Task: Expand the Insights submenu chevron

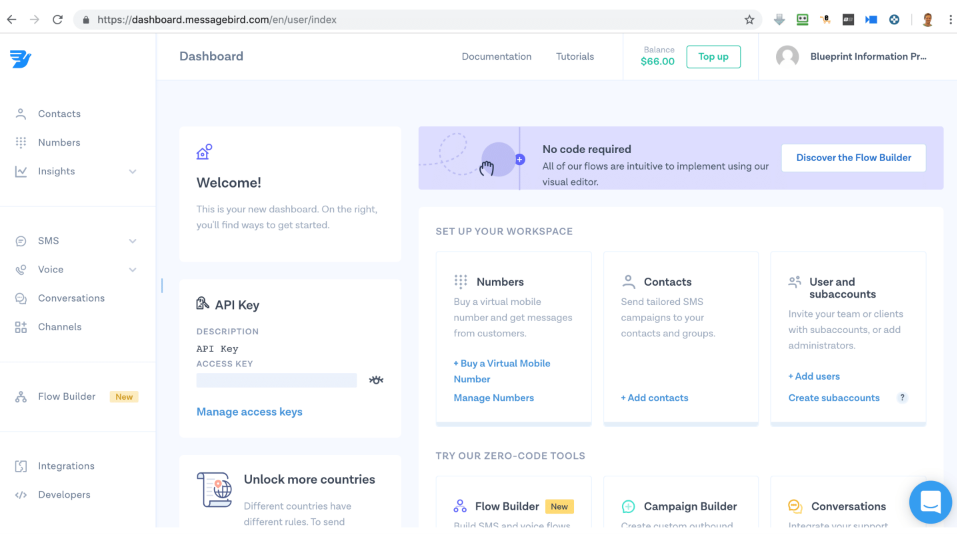Action: (132, 172)
